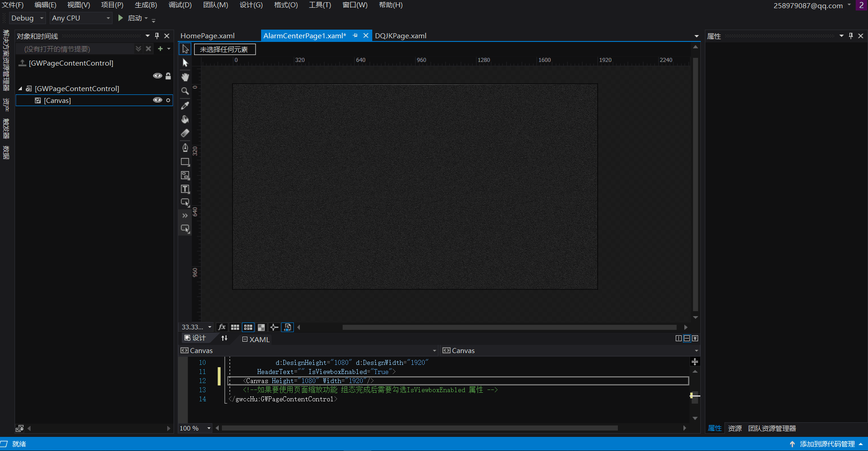Toggle effects rendering fx button
Screen dimensions: 868x451
222,327
